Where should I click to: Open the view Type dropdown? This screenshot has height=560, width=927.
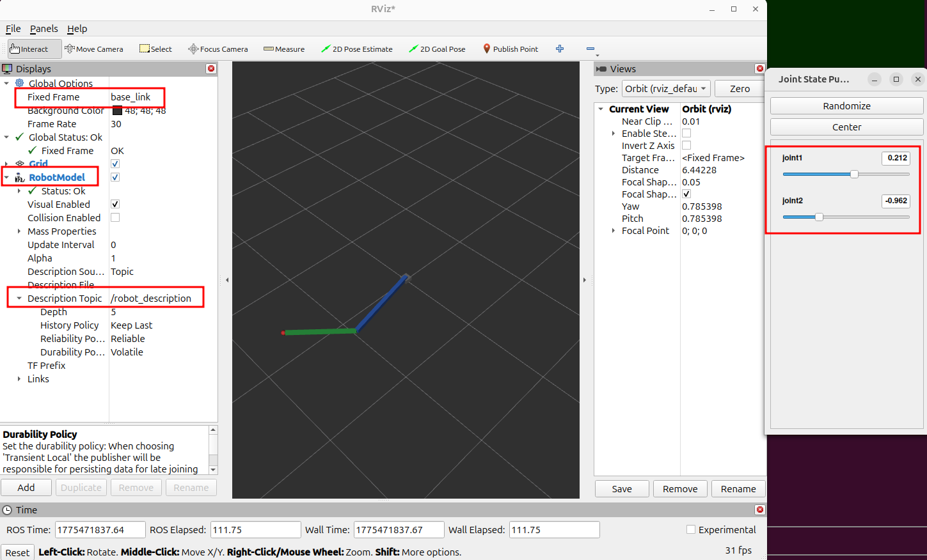pos(666,89)
